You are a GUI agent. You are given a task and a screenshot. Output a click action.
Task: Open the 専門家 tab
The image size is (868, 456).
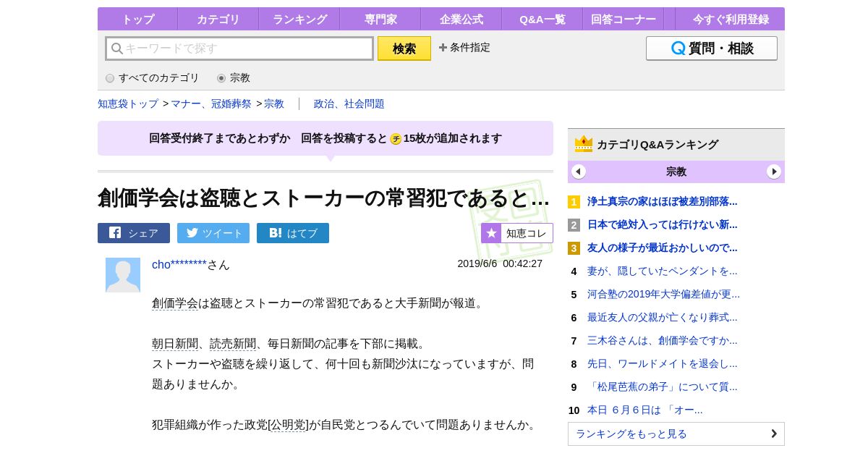pyautogui.click(x=380, y=19)
